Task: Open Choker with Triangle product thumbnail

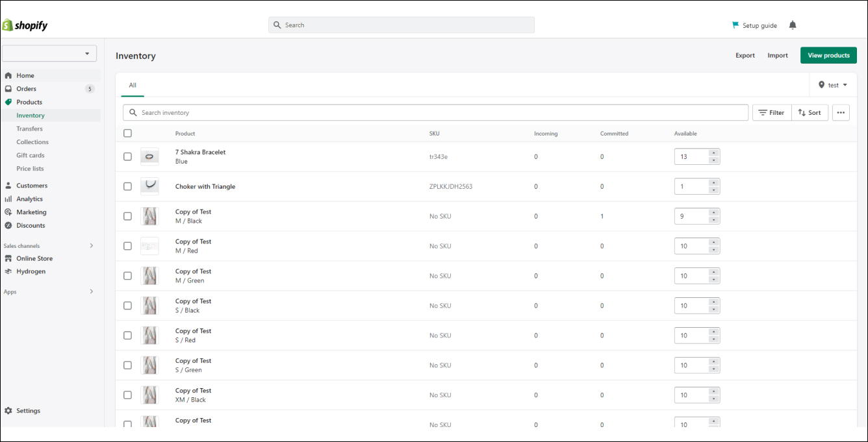Action: (x=149, y=186)
